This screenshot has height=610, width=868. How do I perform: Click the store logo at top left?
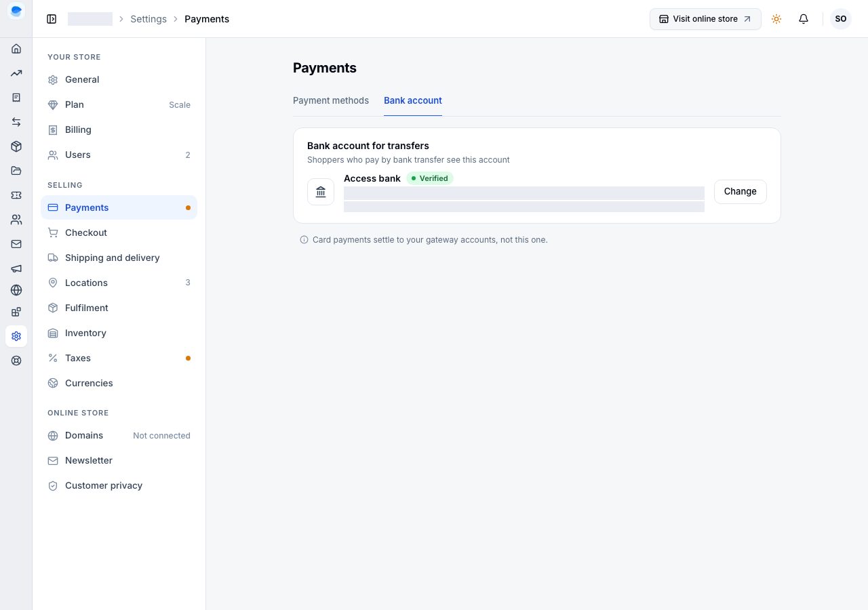pyautogui.click(x=16, y=11)
